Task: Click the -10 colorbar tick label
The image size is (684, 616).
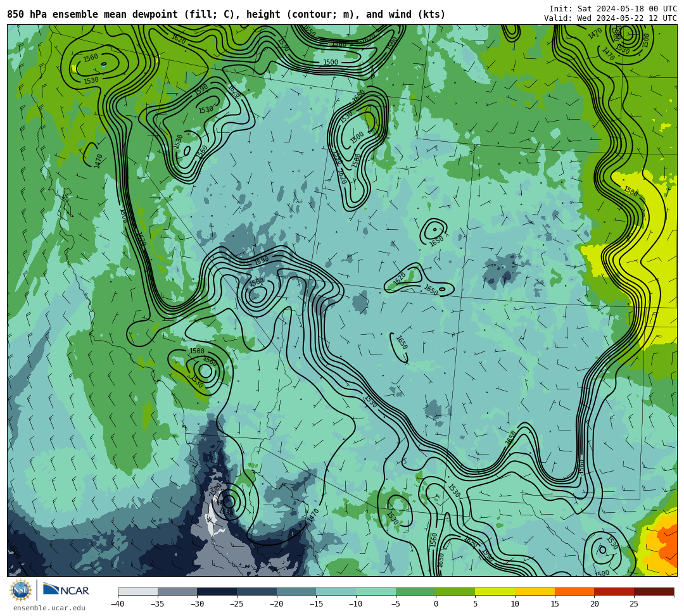Action: coord(356,604)
